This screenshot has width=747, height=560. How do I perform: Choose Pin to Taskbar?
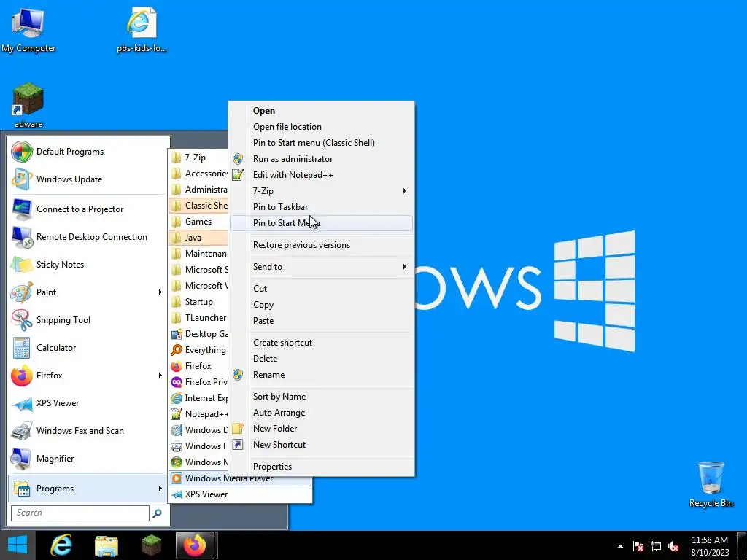(322, 206)
